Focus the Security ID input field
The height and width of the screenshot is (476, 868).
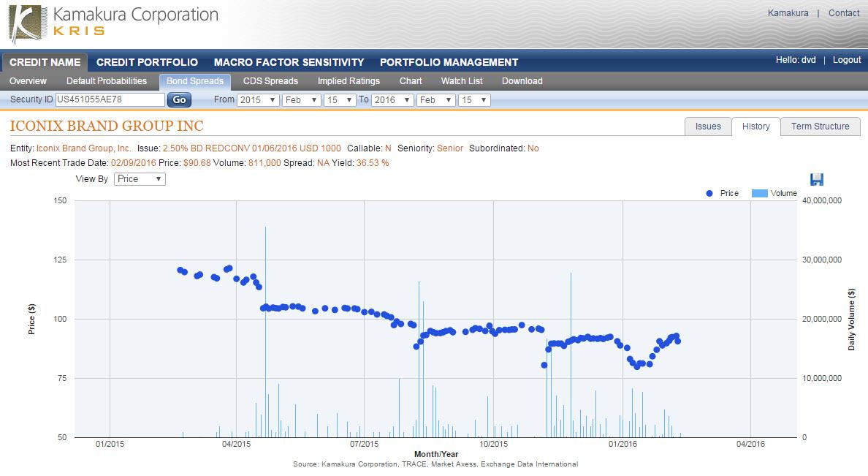pyautogui.click(x=110, y=99)
